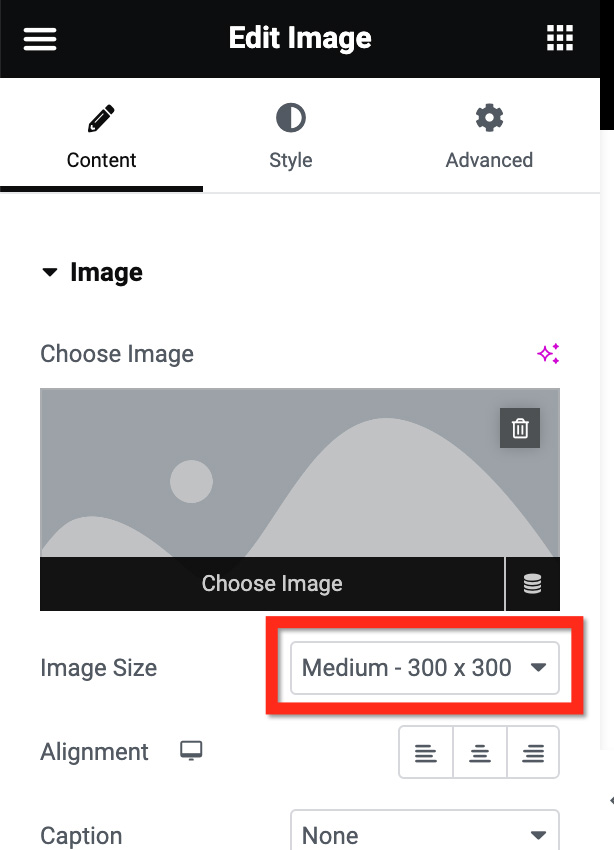Click the gear icon above Advanced
This screenshot has width=614, height=850.
click(489, 117)
